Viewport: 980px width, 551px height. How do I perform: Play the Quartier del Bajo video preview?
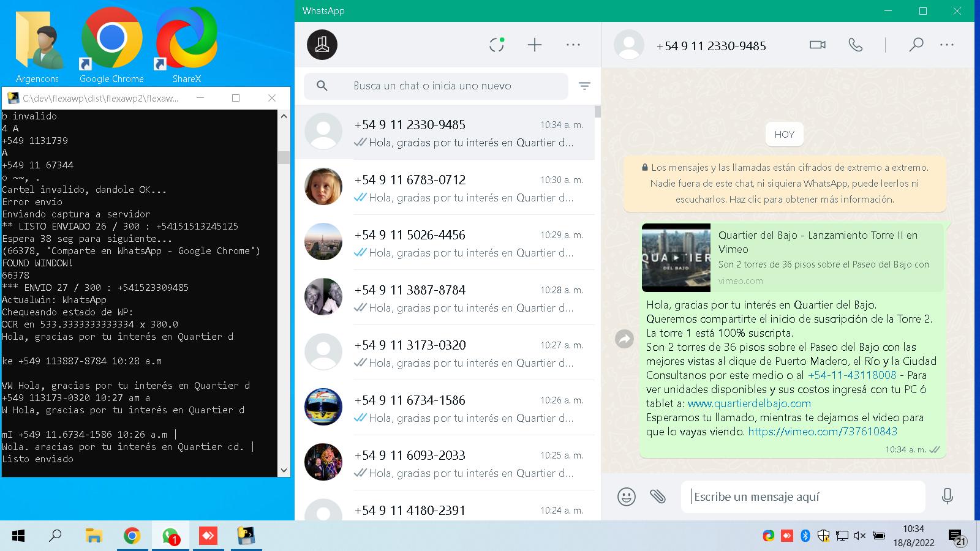676,258
